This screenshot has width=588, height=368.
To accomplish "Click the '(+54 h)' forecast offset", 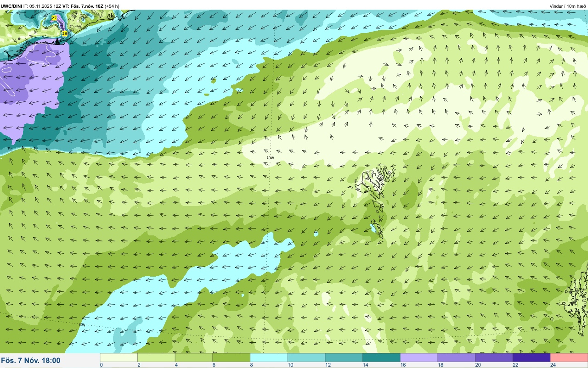I will click(x=112, y=6).
